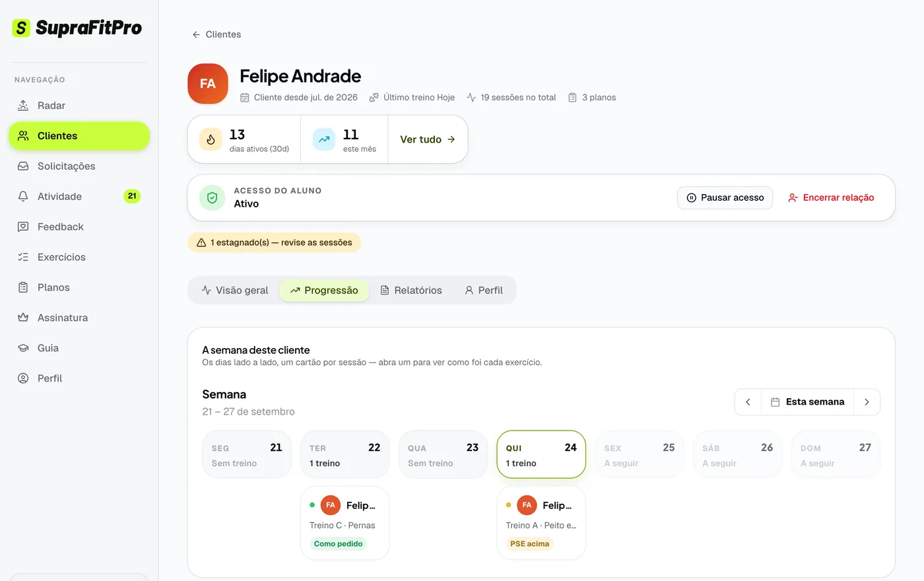Click the trending icon beside 11 este mês

point(324,139)
